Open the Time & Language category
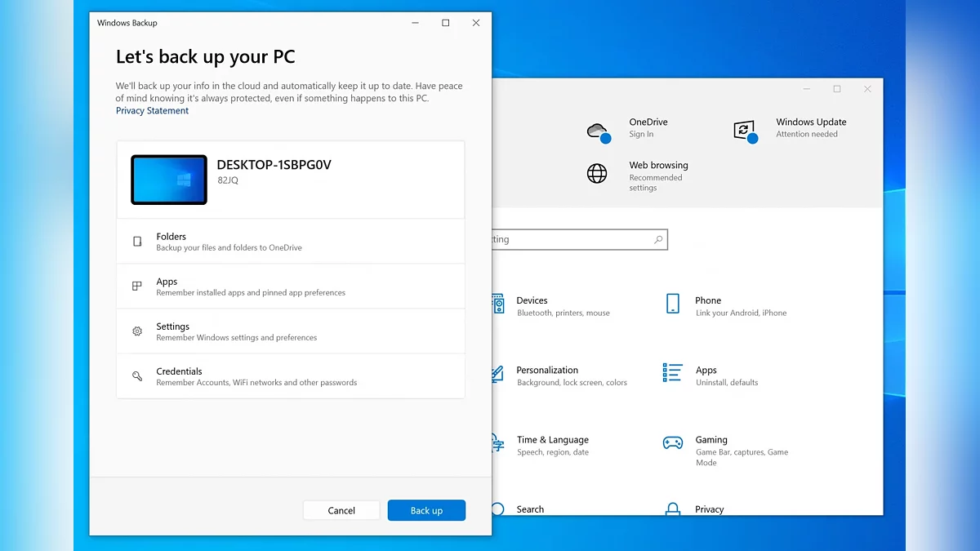 pos(552,445)
